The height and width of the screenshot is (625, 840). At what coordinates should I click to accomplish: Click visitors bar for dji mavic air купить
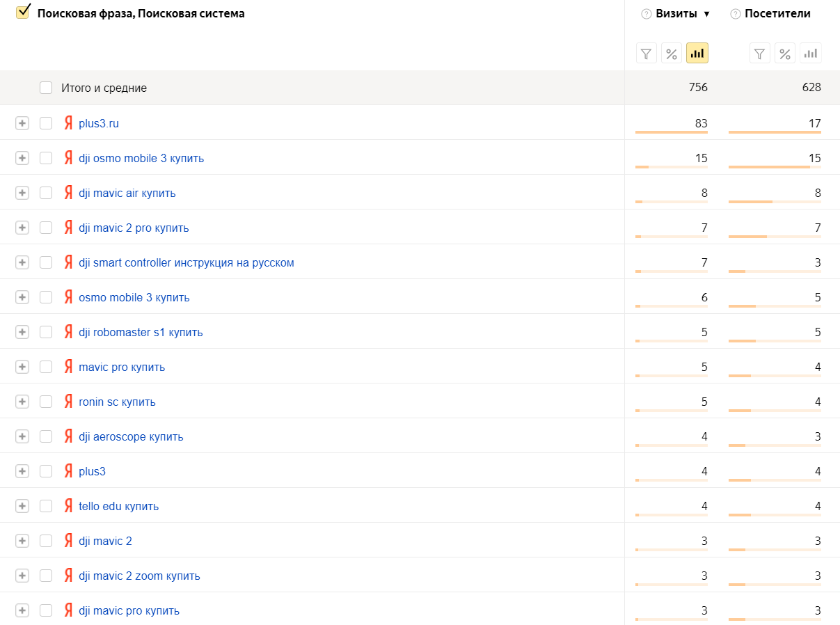pyautogui.click(x=775, y=201)
